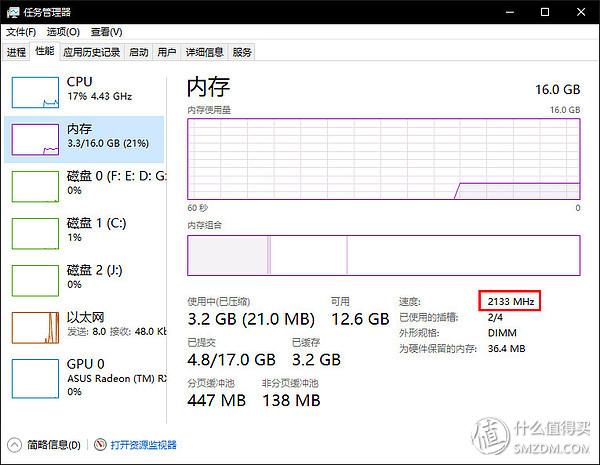The height and width of the screenshot is (465, 600).
Task: Open the 磁盘 0 disk graph thumbnail
Action: click(35, 185)
